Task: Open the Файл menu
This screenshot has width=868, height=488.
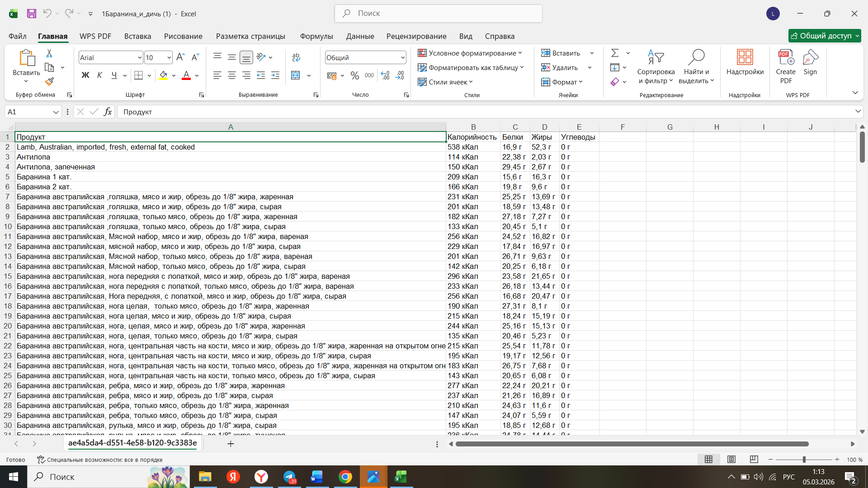Action: click(18, 36)
